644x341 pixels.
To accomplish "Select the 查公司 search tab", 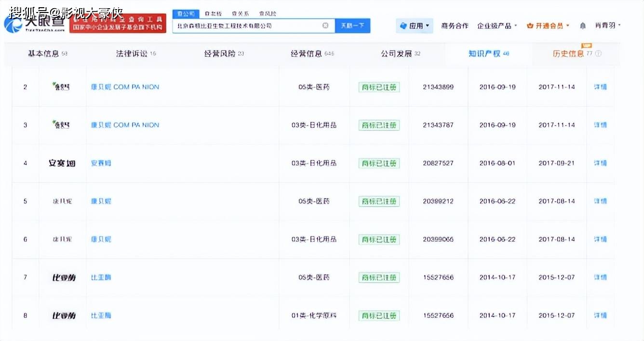I will point(185,13).
